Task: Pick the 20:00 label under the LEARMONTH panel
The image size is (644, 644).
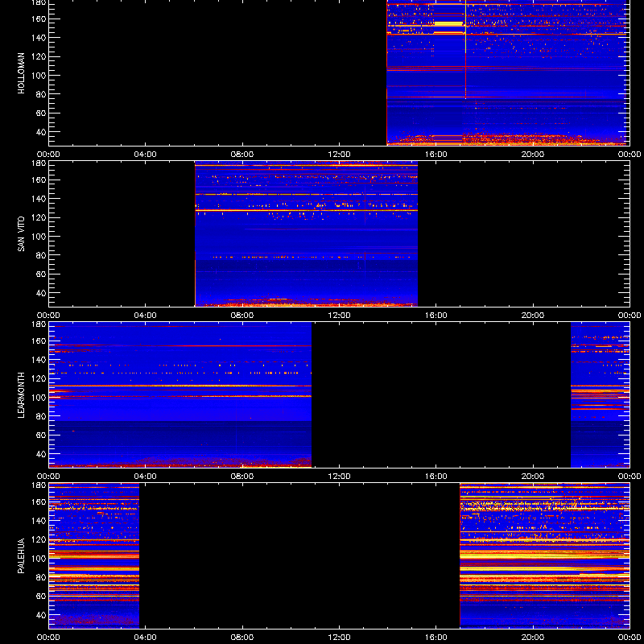Action: pyautogui.click(x=533, y=477)
